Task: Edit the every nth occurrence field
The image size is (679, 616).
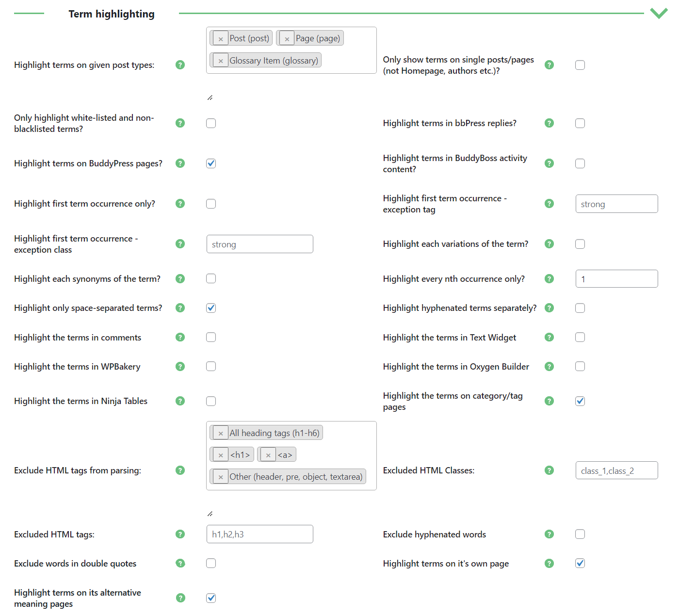Action: tap(617, 279)
